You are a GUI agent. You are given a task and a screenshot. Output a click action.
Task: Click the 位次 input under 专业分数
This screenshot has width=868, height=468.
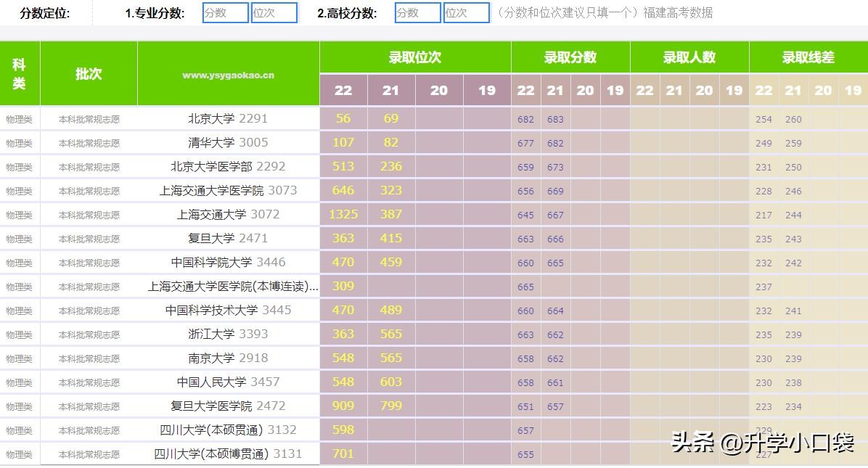274,13
